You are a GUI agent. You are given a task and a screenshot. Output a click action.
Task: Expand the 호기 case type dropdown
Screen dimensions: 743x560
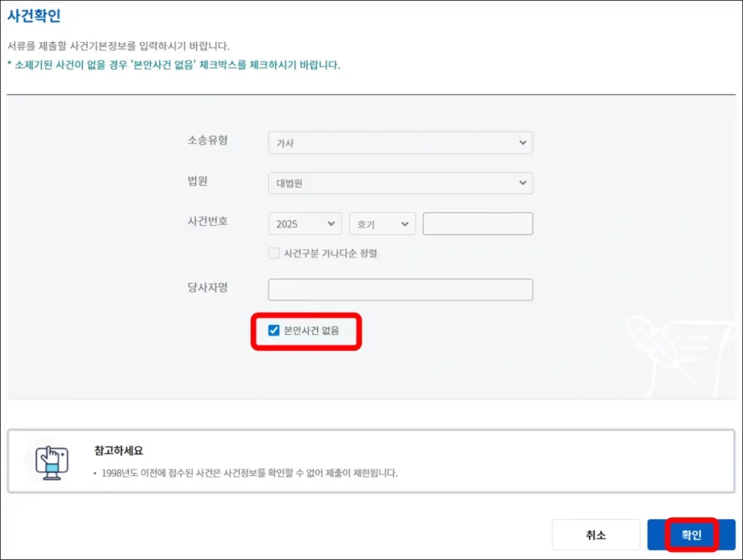click(x=382, y=223)
